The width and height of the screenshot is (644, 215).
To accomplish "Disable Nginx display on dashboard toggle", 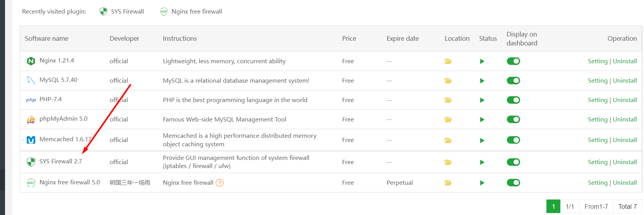I will [x=513, y=61].
